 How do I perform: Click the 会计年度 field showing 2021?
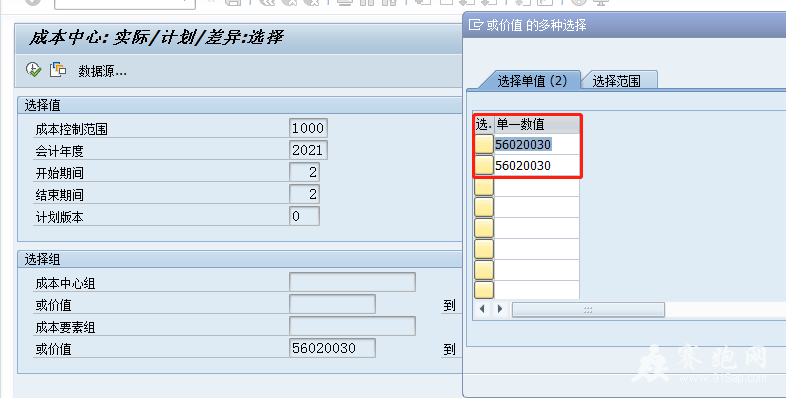click(x=308, y=150)
